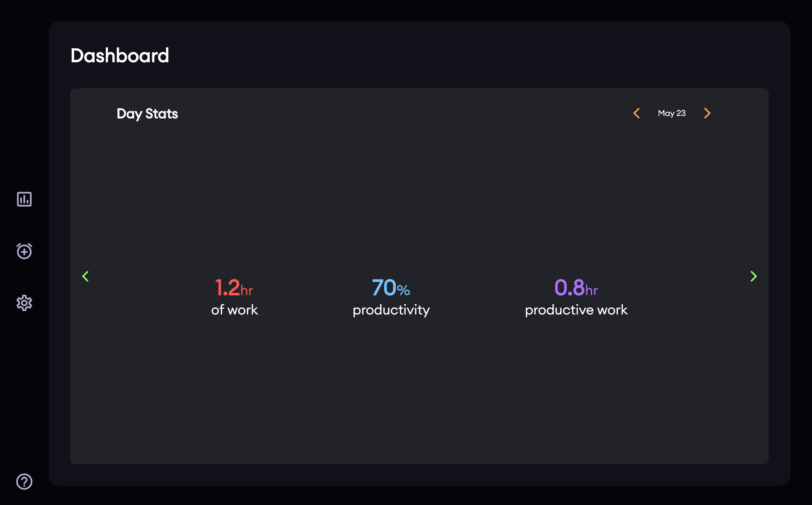
Task: Click the red "hr" unit beside 1.2
Action: 247,290
